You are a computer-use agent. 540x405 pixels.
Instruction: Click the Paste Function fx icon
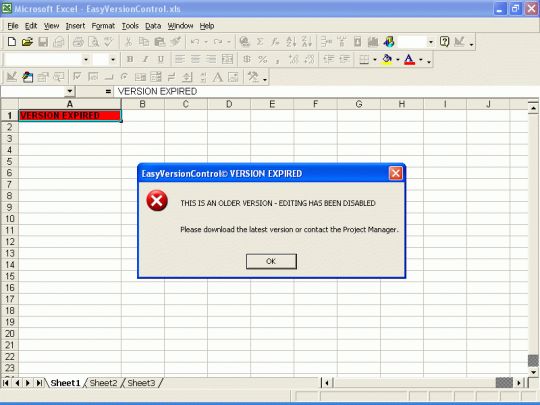pos(275,42)
